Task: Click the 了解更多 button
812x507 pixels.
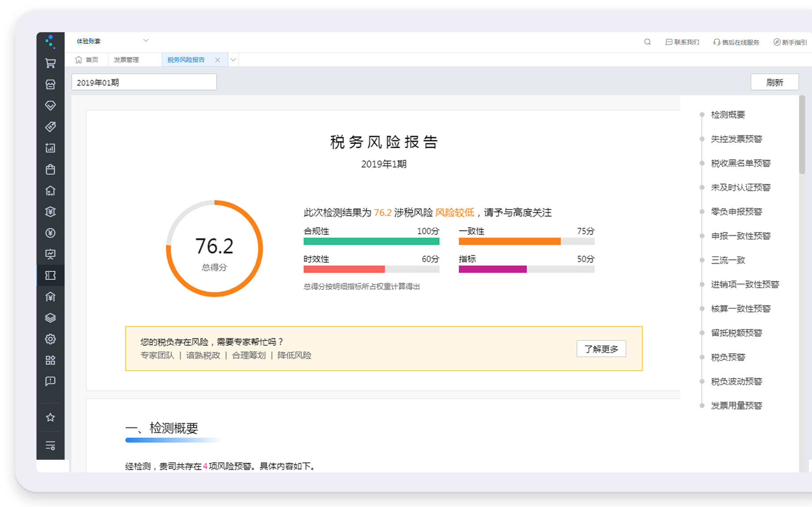Action: click(601, 349)
